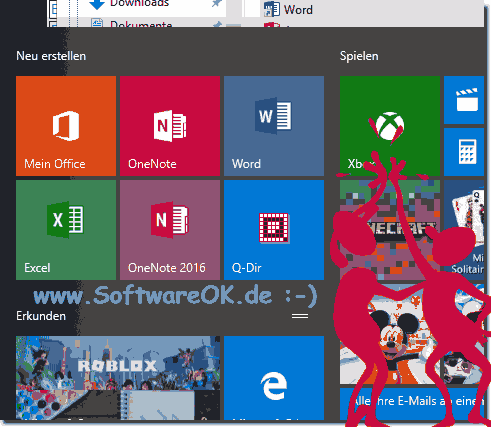Click the group handle beside Erkunden
The height and width of the screenshot is (427, 491).
tap(300, 316)
